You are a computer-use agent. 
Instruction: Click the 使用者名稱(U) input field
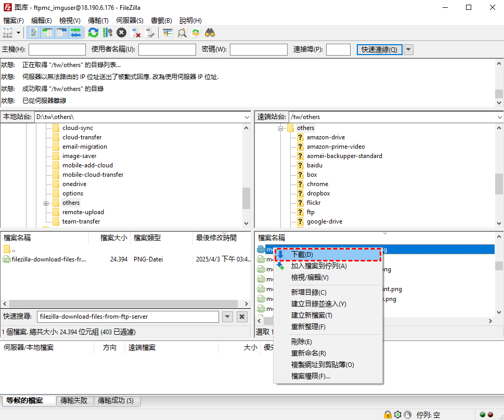pyautogui.click(x=167, y=49)
